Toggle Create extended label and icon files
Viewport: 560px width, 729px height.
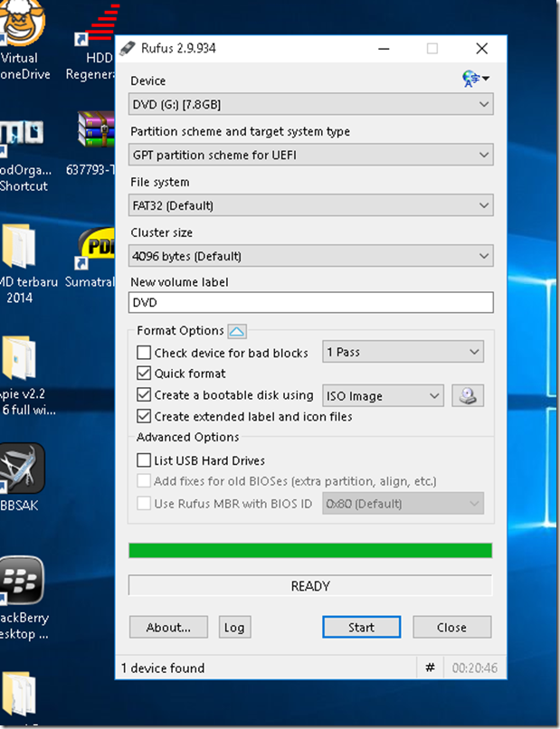tap(144, 416)
